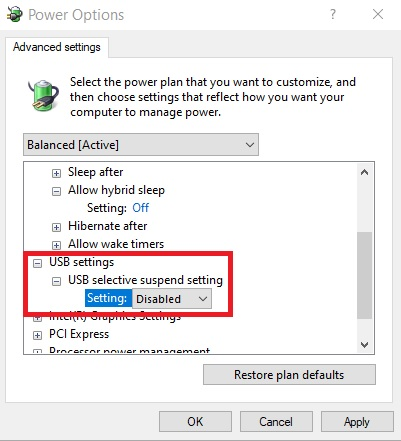The width and height of the screenshot is (401, 441).
Task: Collapse the Allow hybrid sleep node
Action: click(56, 191)
